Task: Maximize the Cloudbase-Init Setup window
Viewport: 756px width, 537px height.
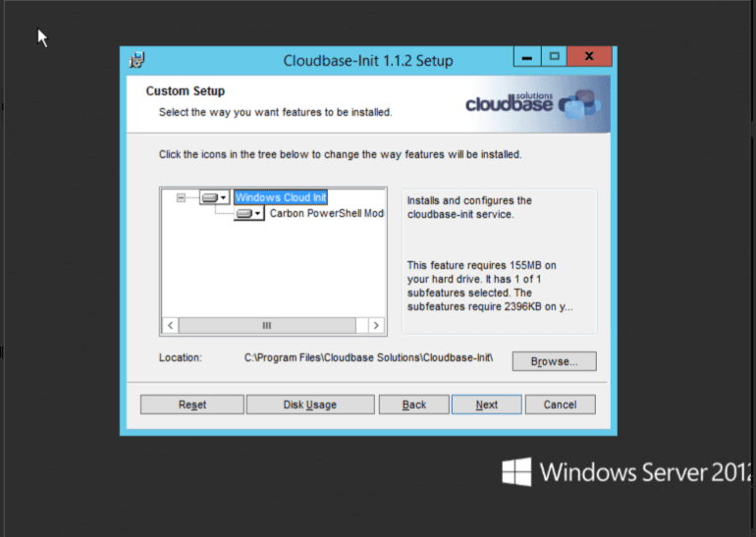Action: (x=555, y=57)
